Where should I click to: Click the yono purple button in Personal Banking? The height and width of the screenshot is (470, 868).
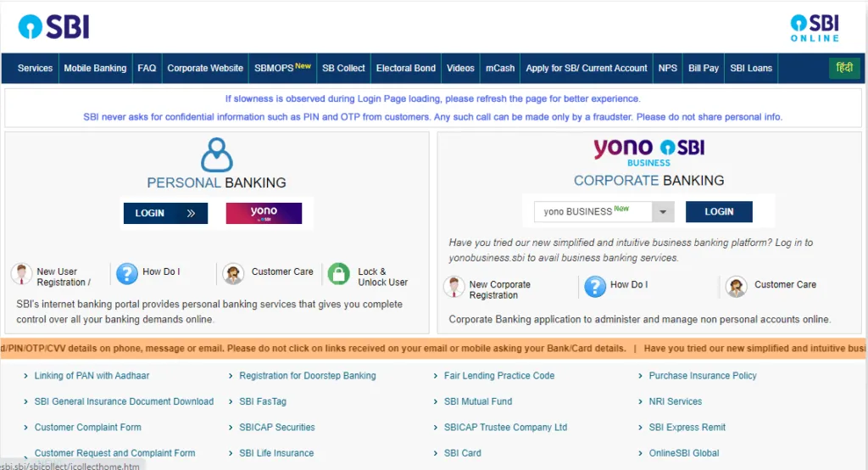[264, 214]
